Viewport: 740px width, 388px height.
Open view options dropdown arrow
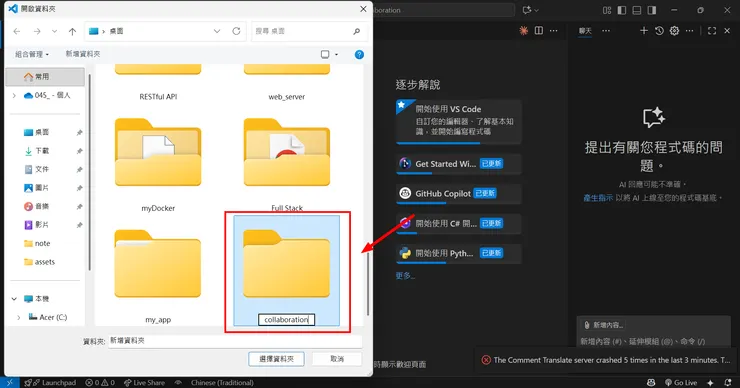336,54
